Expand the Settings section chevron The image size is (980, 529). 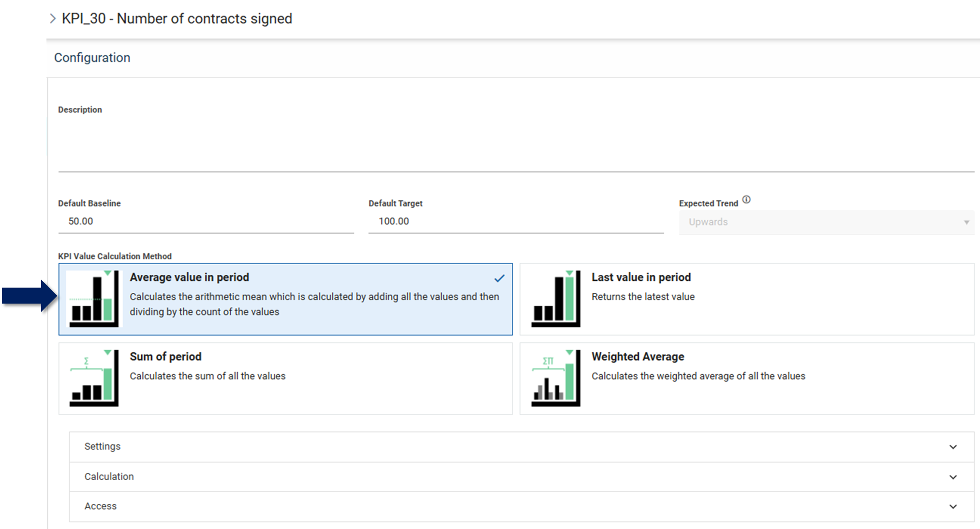tap(952, 447)
